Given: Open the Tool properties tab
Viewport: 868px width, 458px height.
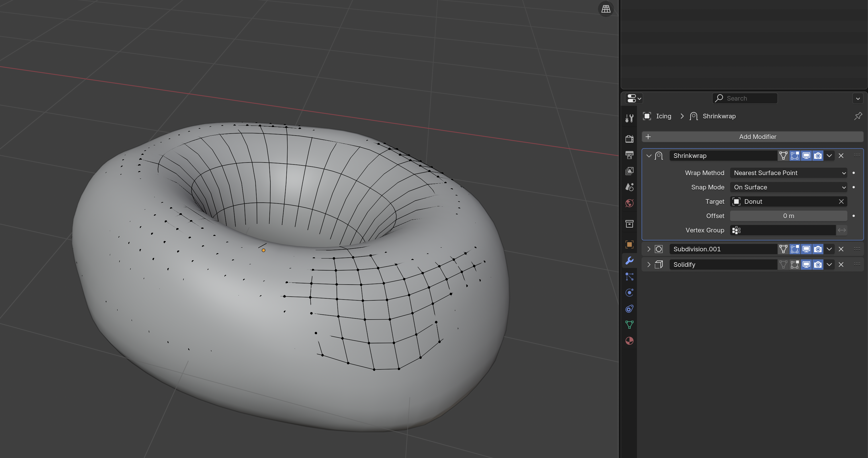Looking at the screenshot, I should (629, 118).
